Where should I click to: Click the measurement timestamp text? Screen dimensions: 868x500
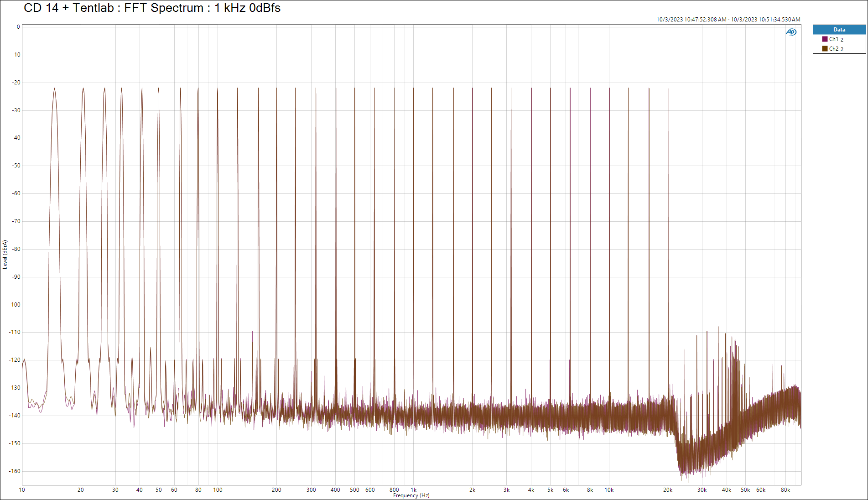[728, 19]
